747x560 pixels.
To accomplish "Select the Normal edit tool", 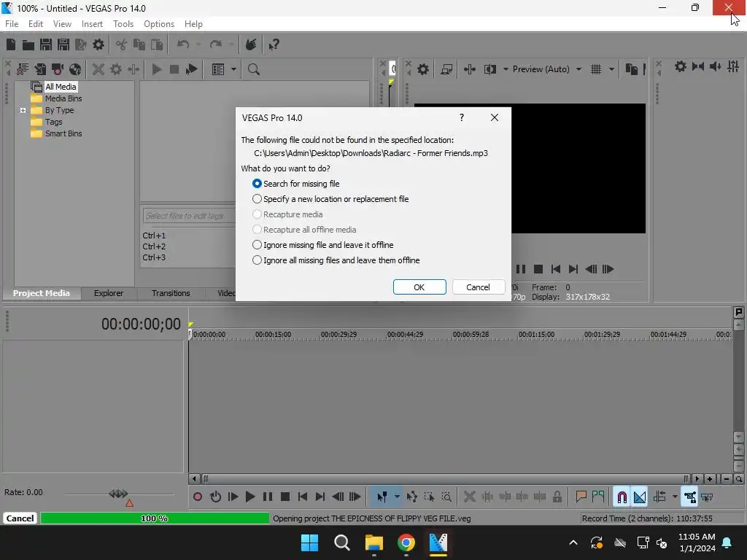I will pyautogui.click(x=382, y=497).
